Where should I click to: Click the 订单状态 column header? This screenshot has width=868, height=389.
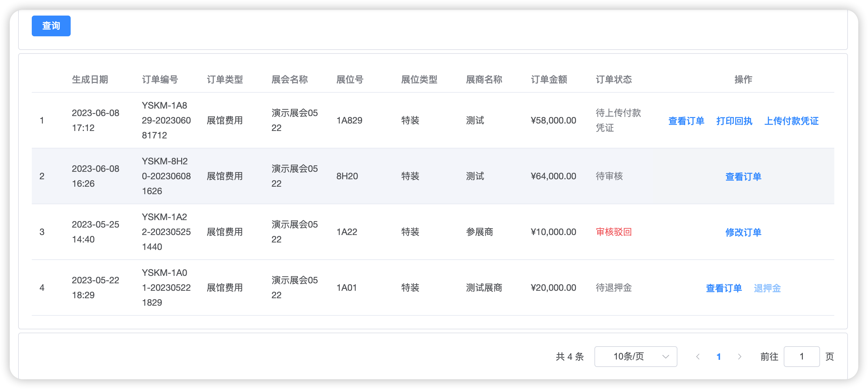(614, 79)
